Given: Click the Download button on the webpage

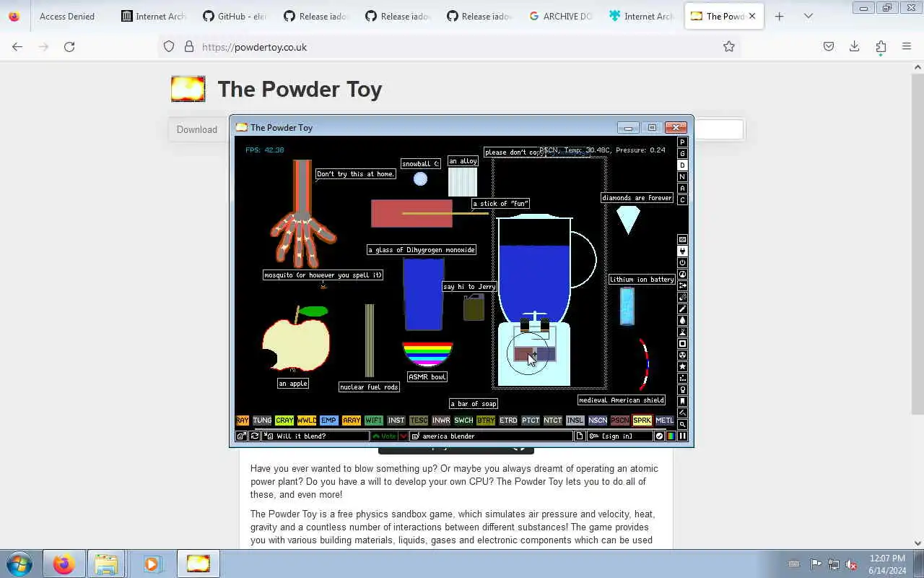Looking at the screenshot, I should click(197, 129).
